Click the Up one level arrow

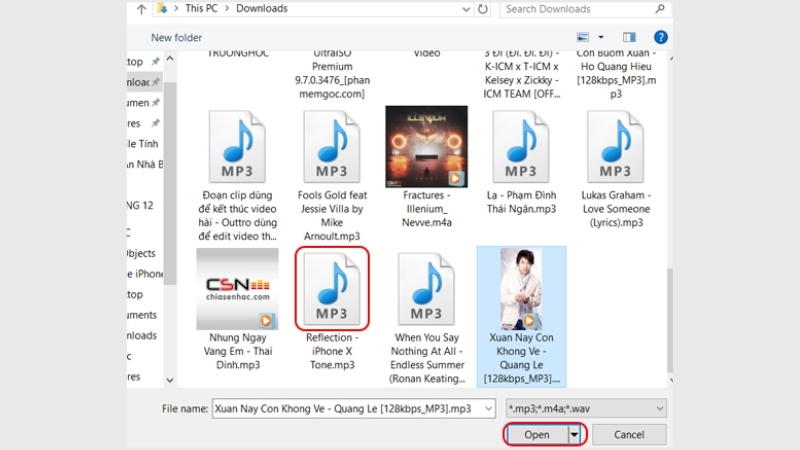tap(140, 9)
